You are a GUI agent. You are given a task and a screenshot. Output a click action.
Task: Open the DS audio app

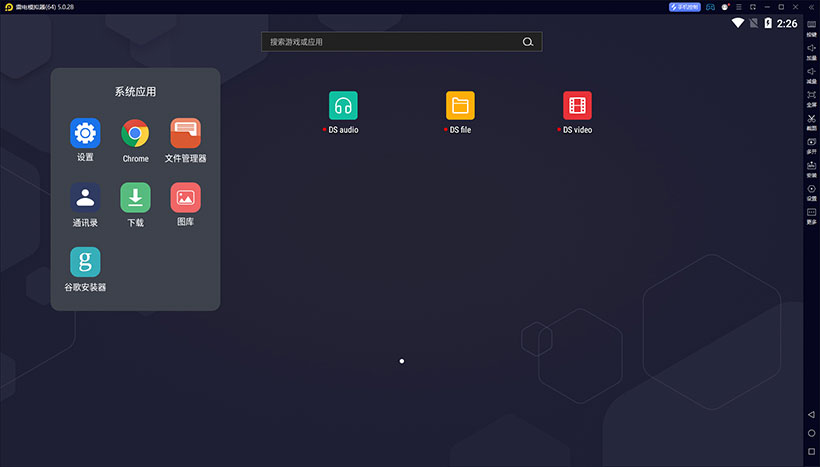[x=343, y=106]
